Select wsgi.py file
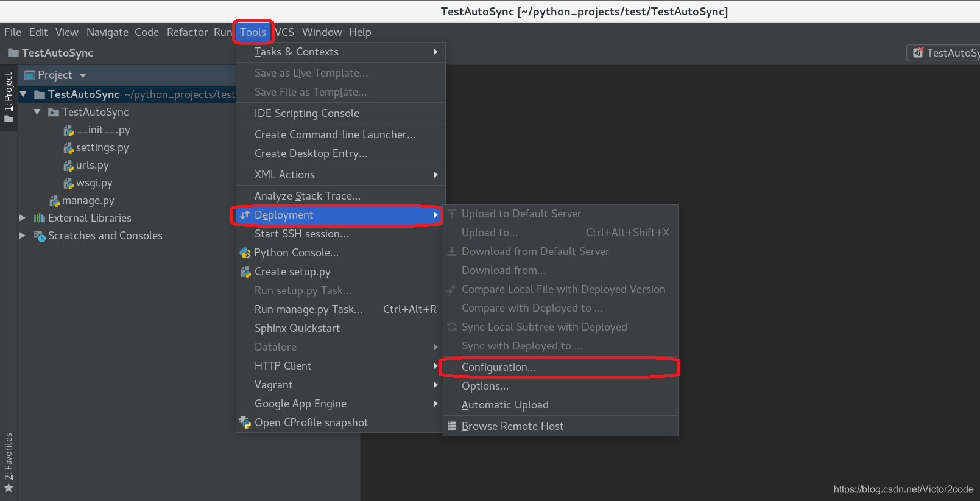 pyautogui.click(x=94, y=183)
